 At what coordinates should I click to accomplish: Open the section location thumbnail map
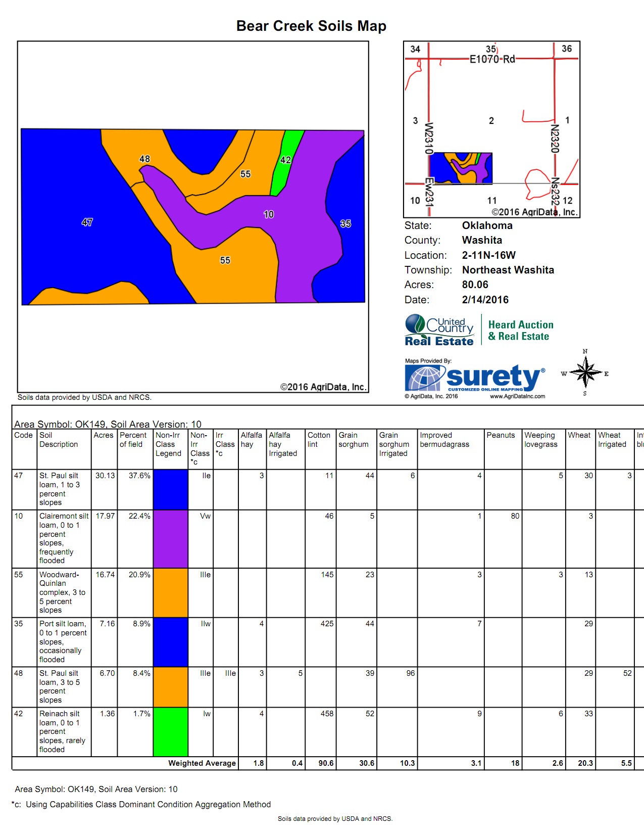pyautogui.click(x=491, y=129)
